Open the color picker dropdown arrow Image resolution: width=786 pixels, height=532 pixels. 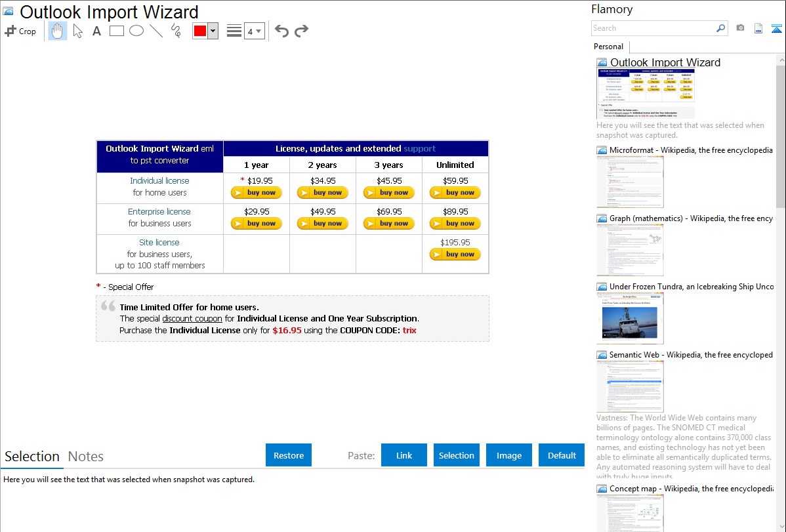click(213, 31)
